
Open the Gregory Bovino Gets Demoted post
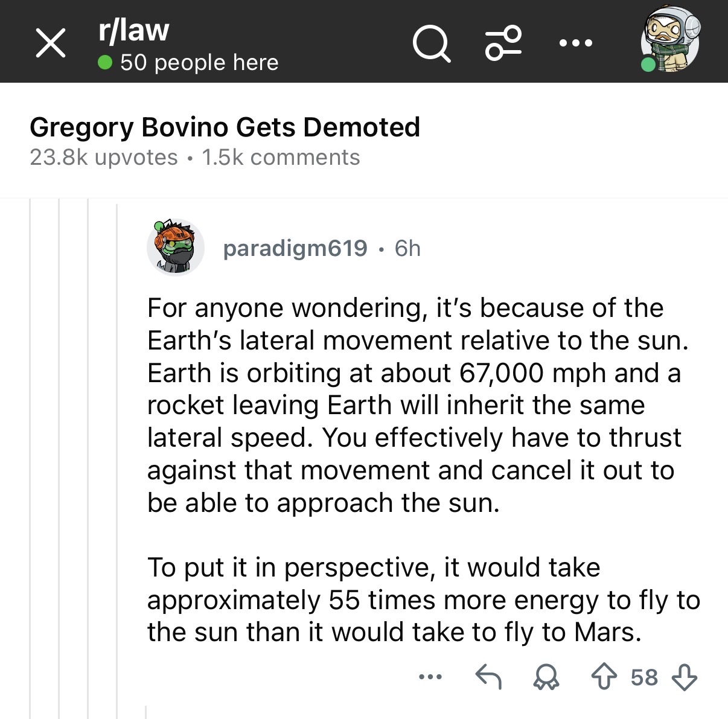click(225, 127)
